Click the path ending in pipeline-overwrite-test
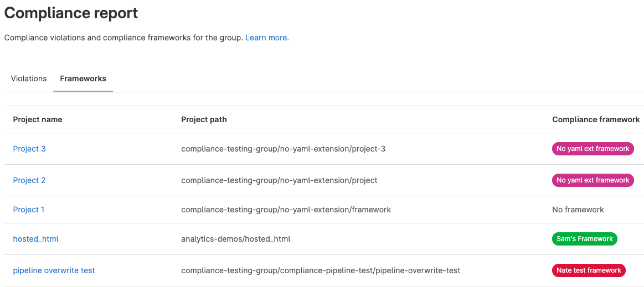 click(x=321, y=270)
